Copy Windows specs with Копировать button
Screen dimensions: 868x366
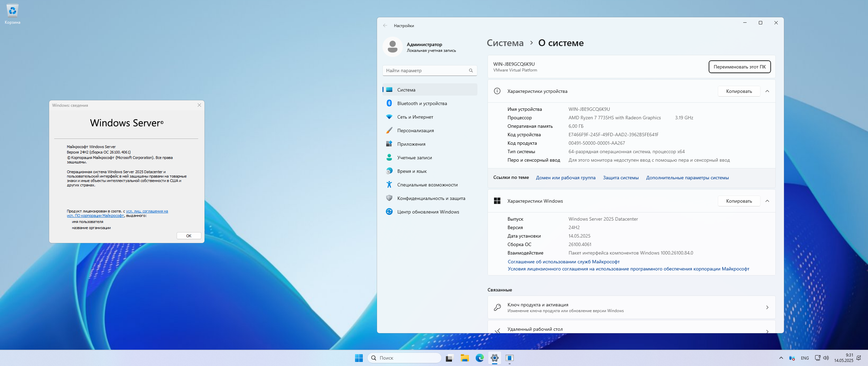pyautogui.click(x=739, y=201)
